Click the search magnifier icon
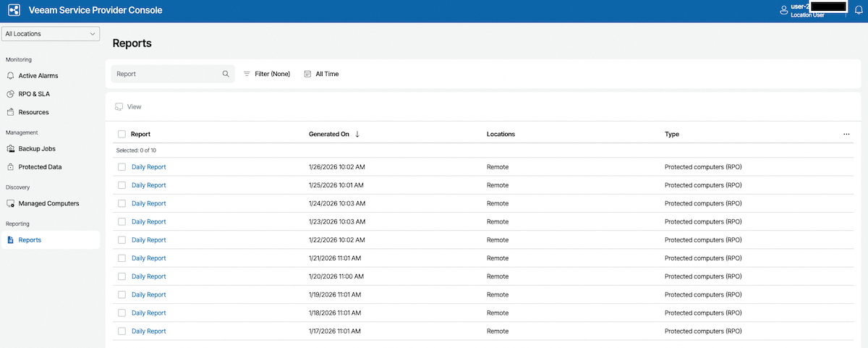868x348 pixels. coord(226,74)
